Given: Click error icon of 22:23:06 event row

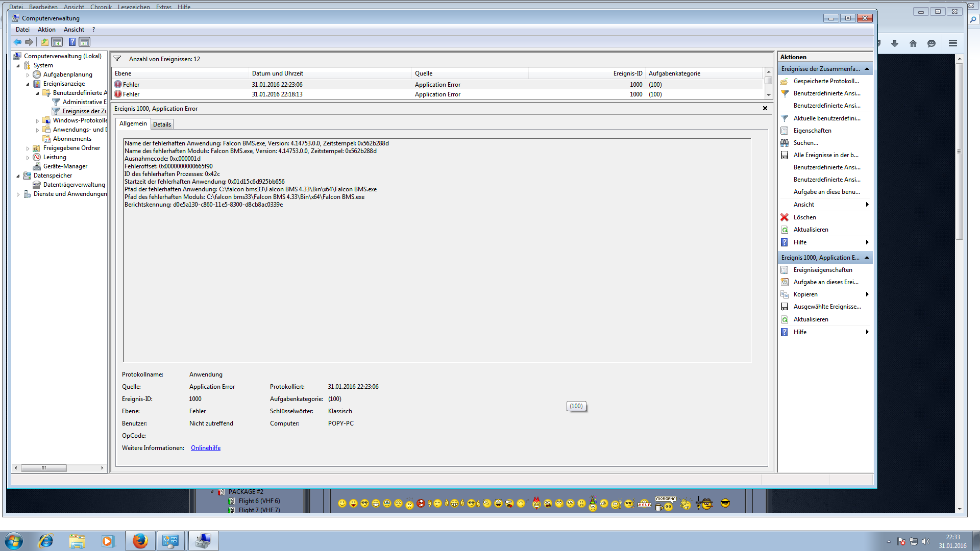Looking at the screenshot, I should 118,85.
